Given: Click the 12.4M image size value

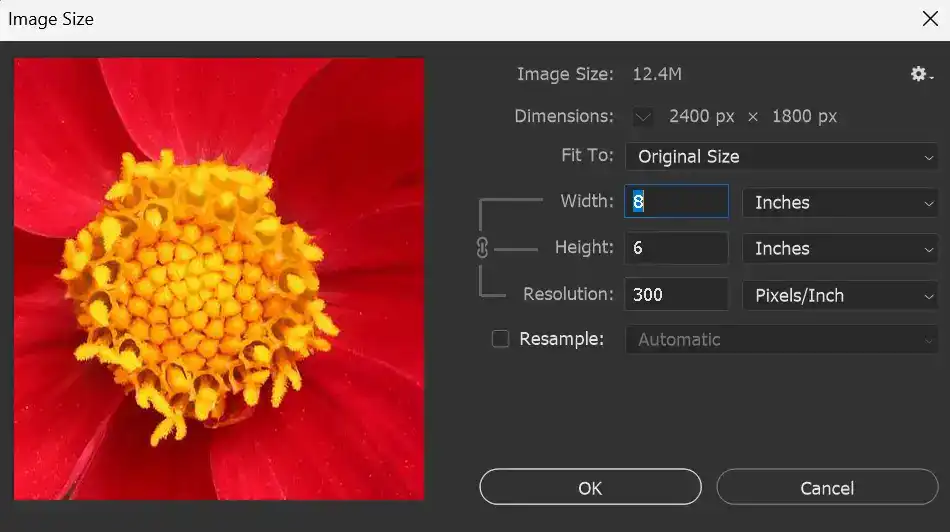Looking at the screenshot, I should tap(657, 74).
